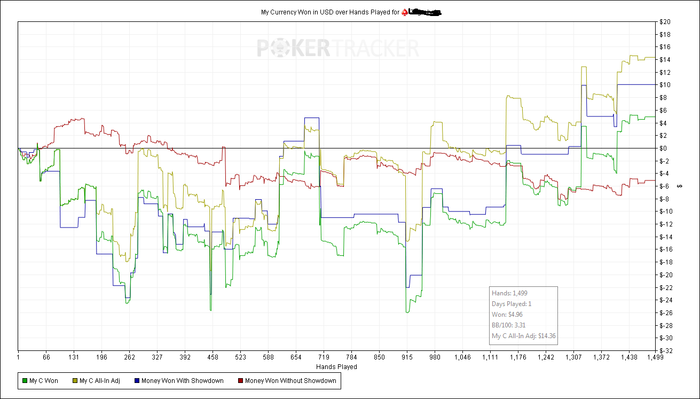The width and height of the screenshot is (700, 399).
Task: Click the '262' x-axis tick label
Action: (x=129, y=357)
